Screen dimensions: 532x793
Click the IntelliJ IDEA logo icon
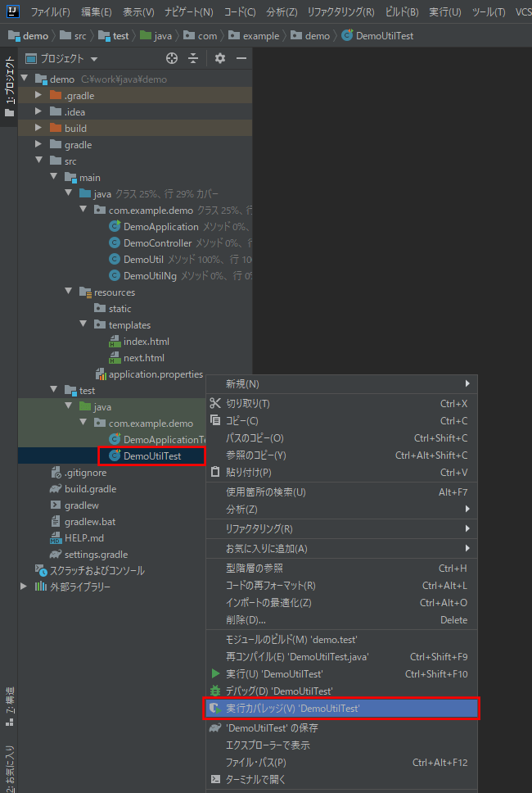click(x=11, y=11)
